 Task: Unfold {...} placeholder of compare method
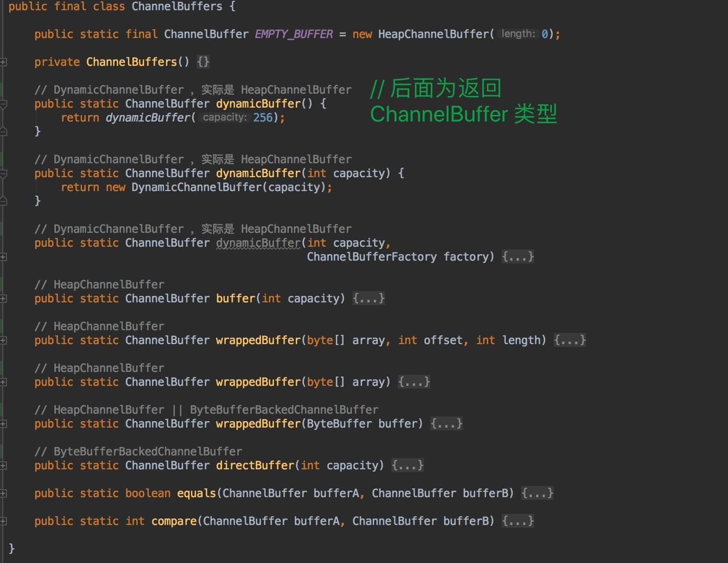point(517,521)
